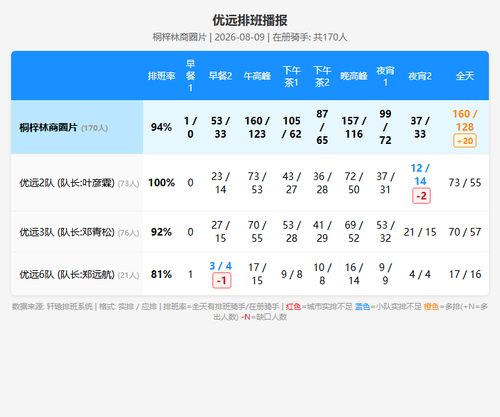The image size is (500, 417).
Task: Select the 晚高峰 column header
Action: 354,76
